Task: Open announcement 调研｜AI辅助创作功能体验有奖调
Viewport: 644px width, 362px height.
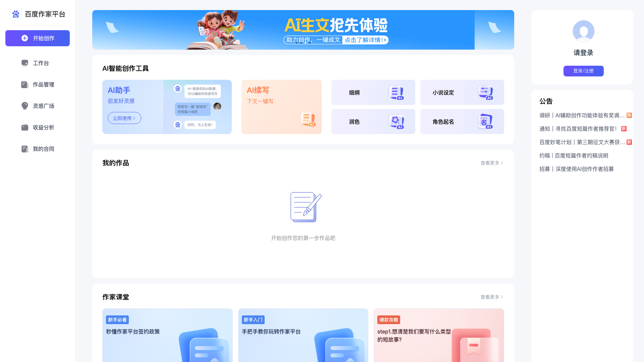Action: 582,115
